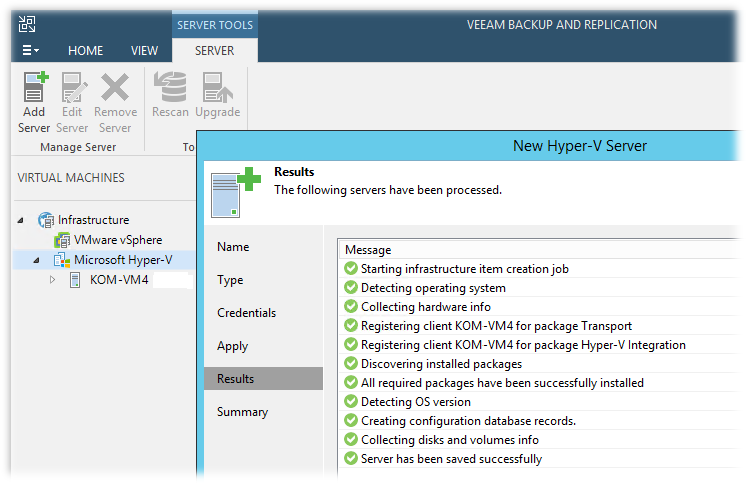The width and height of the screenshot is (746, 483).
Task: Collapse the Microsoft Hyper-V tree node
Action: click(x=36, y=260)
